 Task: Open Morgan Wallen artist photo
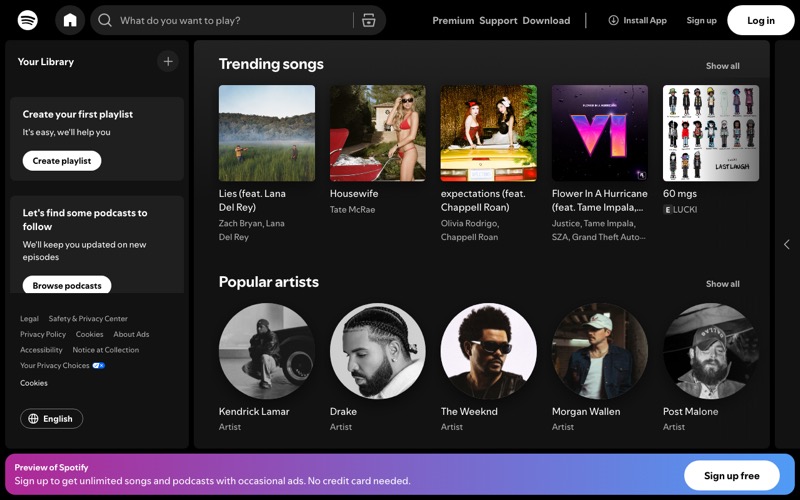tap(600, 351)
